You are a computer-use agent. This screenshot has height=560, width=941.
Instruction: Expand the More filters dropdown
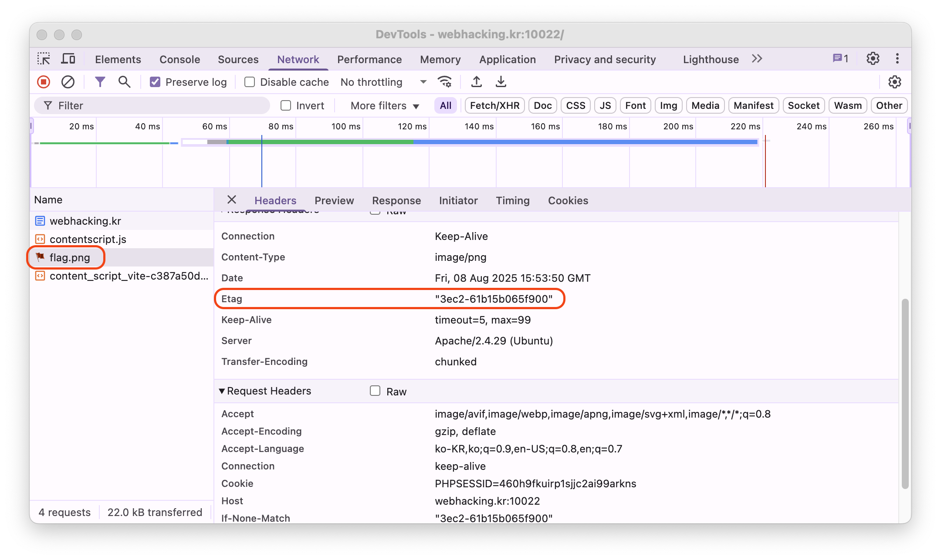pyautogui.click(x=385, y=105)
